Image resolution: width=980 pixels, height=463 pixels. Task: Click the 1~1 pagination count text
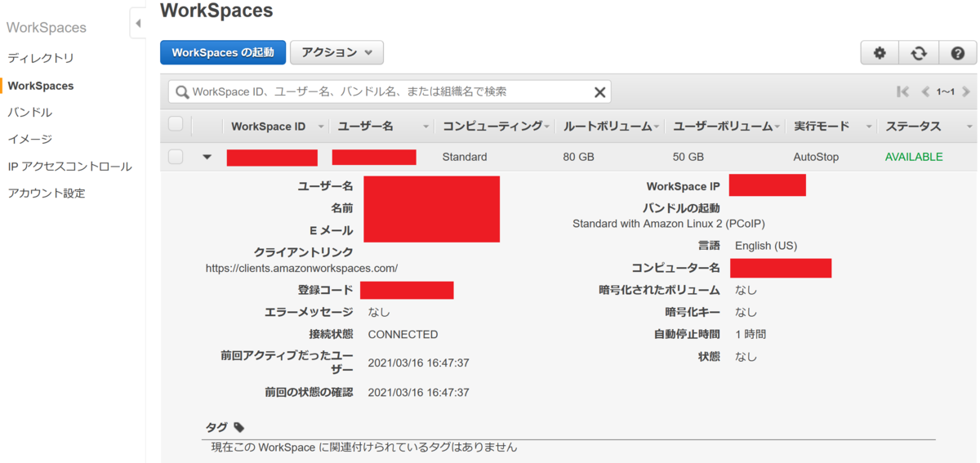[945, 92]
